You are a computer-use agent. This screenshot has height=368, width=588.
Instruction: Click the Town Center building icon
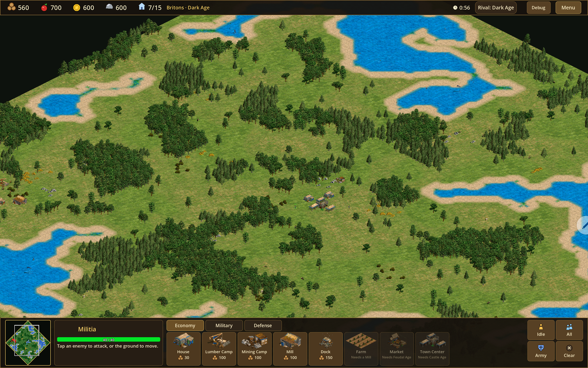click(x=432, y=349)
